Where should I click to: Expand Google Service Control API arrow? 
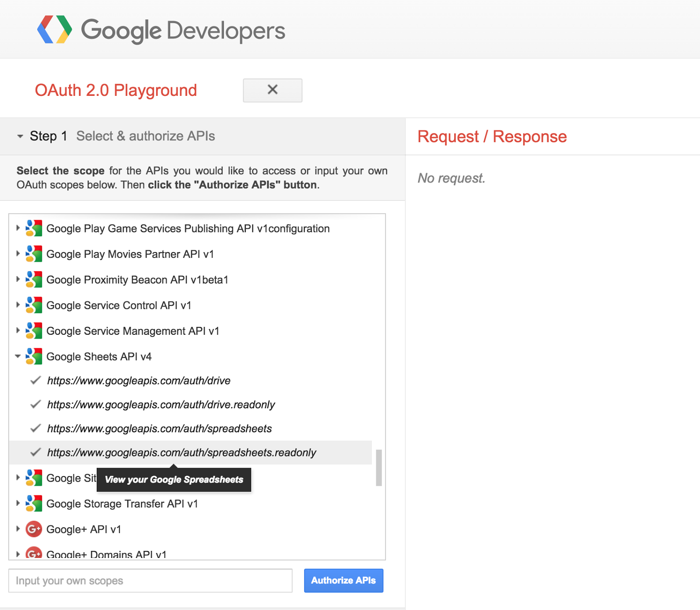(18, 305)
